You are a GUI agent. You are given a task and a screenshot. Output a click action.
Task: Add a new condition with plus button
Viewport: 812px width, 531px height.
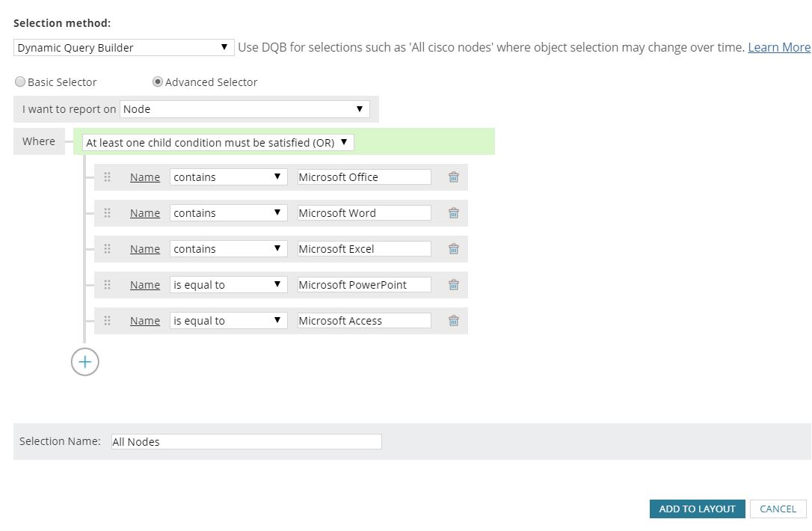(x=85, y=362)
